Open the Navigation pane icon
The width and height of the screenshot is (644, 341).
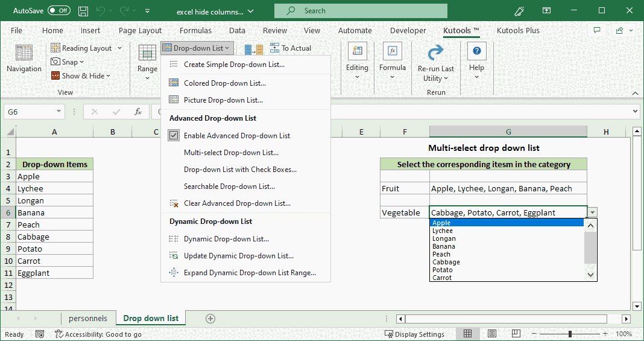point(24,53)
